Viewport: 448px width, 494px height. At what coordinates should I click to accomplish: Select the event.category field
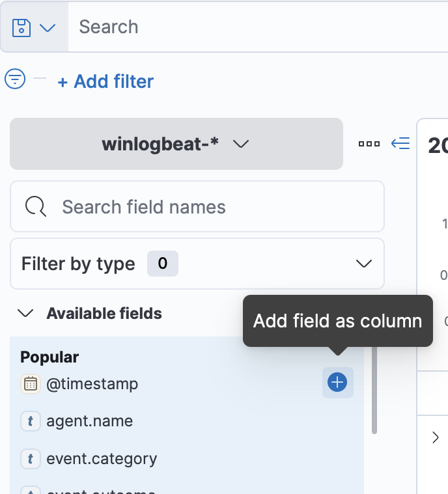pos(102,459)
